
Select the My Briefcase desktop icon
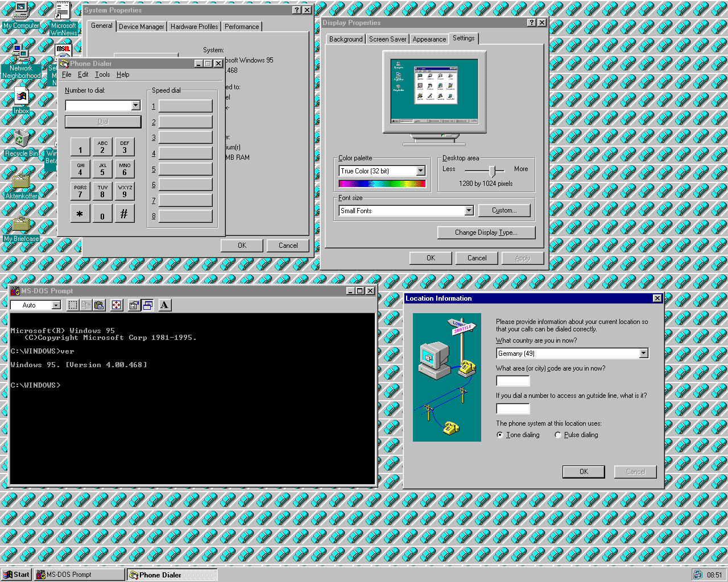coord(21,230)
